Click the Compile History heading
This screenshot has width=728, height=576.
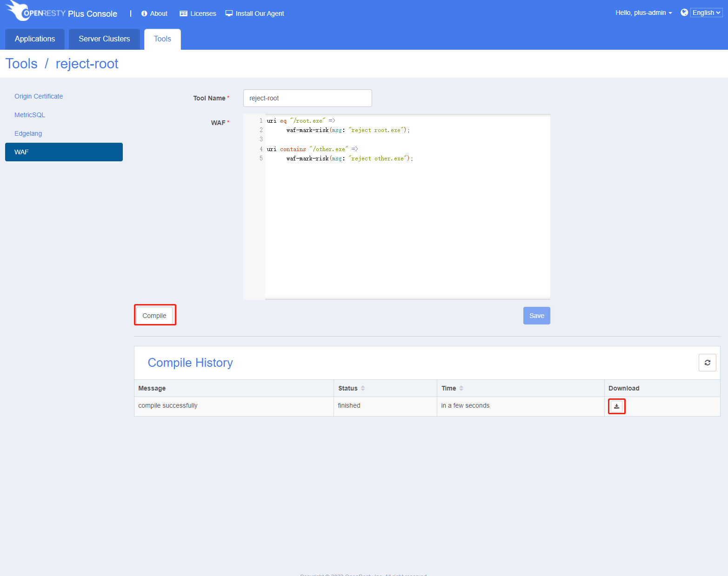click(x=190, y=363)
